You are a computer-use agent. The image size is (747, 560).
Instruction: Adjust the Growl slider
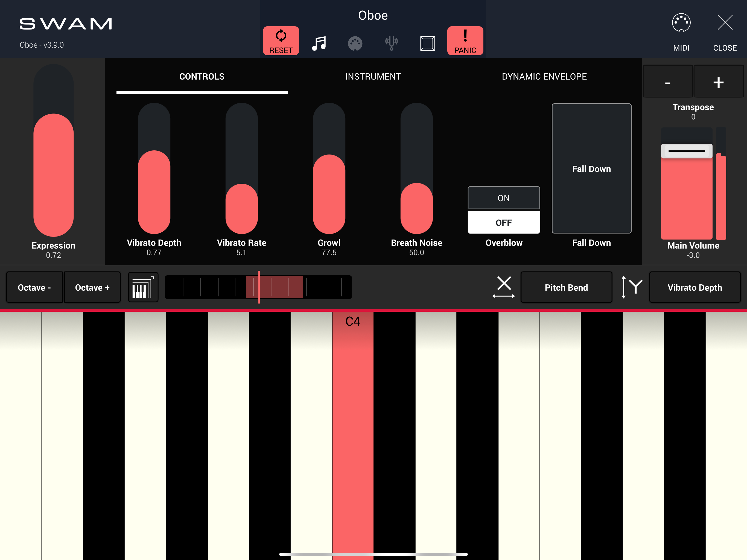(x=329, y=168)
